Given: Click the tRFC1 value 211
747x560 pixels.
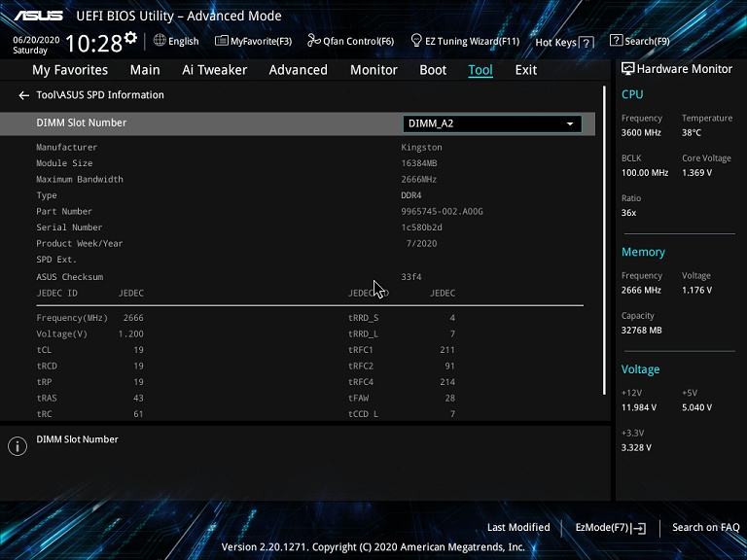Looking at the screenshot, I should (x=447, y=350).
